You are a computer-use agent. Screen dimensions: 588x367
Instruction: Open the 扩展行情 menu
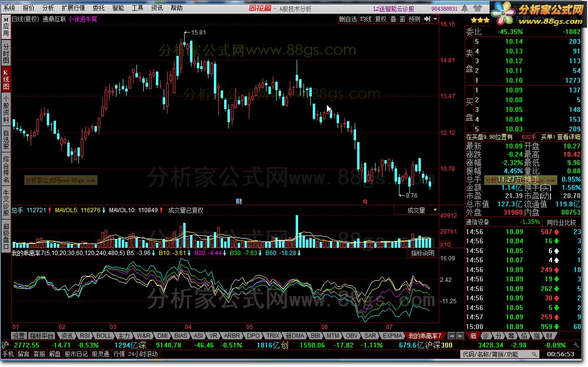pyautogui.click(x=73, y=8)
